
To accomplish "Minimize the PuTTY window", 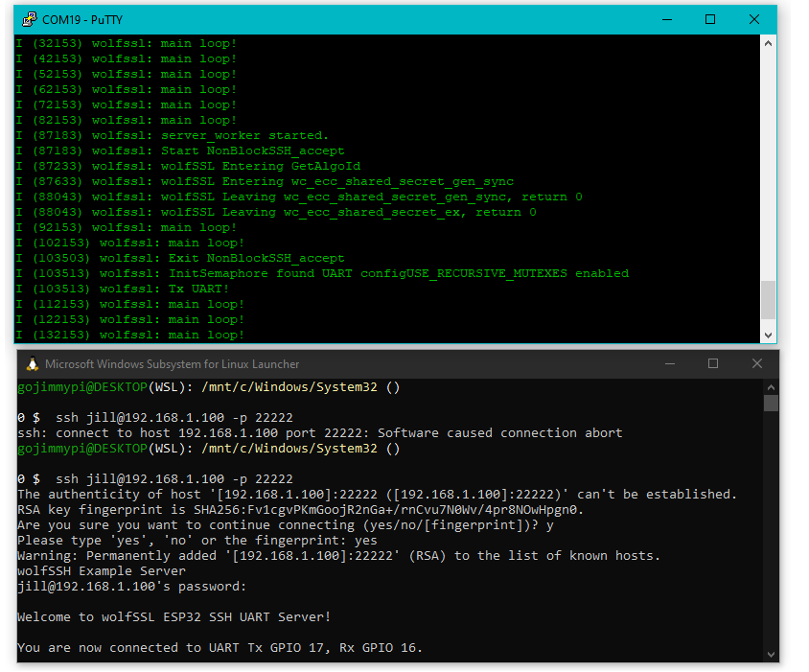I will (x=666, y=18).
